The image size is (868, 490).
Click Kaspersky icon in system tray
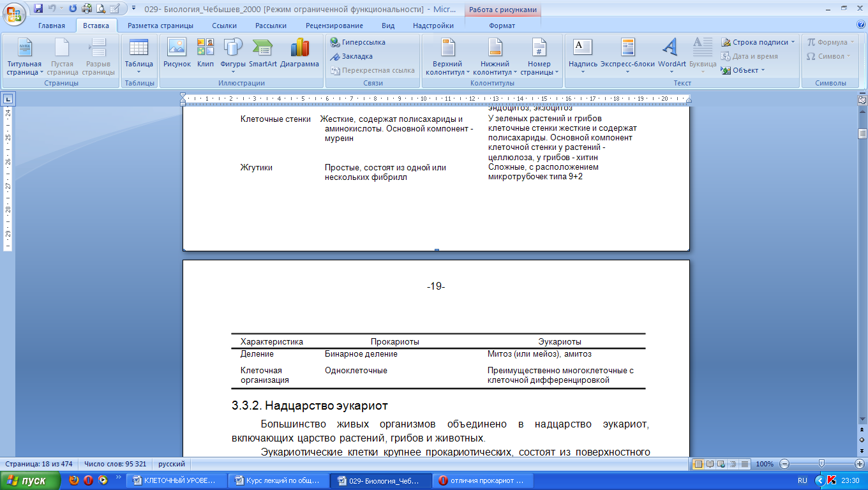point(832,480)
